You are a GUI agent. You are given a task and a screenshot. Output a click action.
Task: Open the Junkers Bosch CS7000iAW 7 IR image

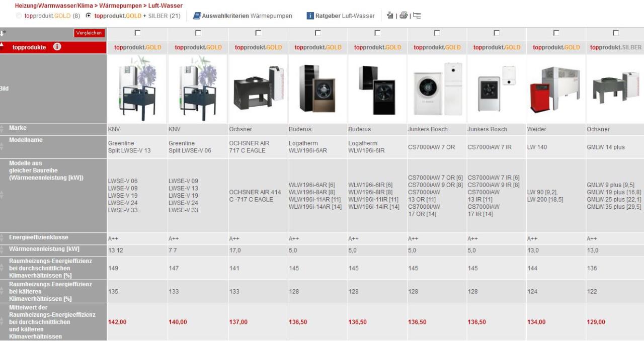(x=497, y=89)
